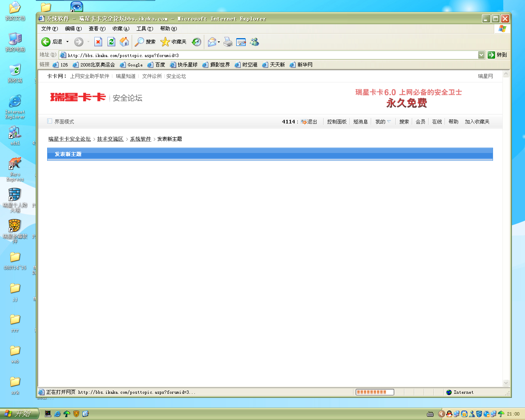Click the 会员 navigation link
Screen dimensions: 525x420
(x=420, y=121)
